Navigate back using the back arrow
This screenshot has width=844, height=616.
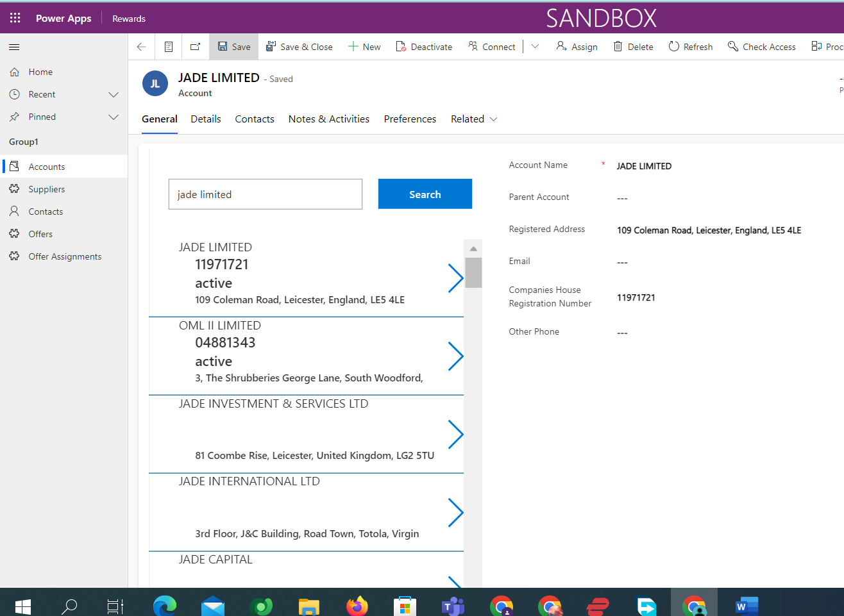click(x=141, y=46)
